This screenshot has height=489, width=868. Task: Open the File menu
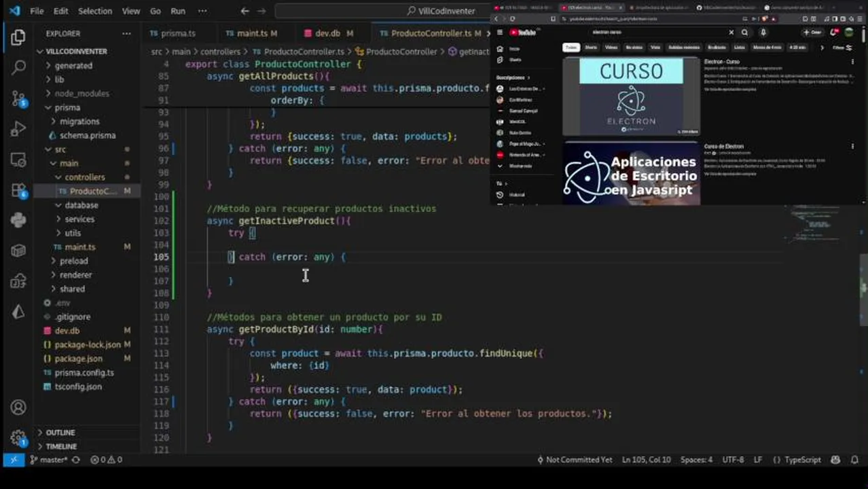tap(37, 11)
